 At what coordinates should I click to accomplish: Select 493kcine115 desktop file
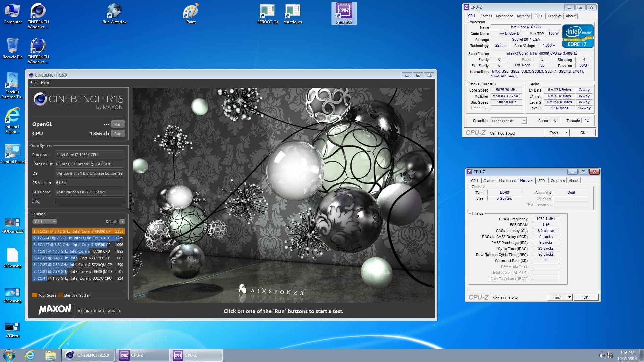click(x=13, y=225)
